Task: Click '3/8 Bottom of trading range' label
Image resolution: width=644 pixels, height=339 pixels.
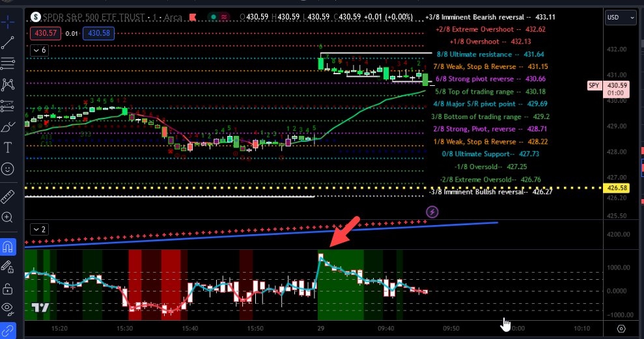Action: 476,116
